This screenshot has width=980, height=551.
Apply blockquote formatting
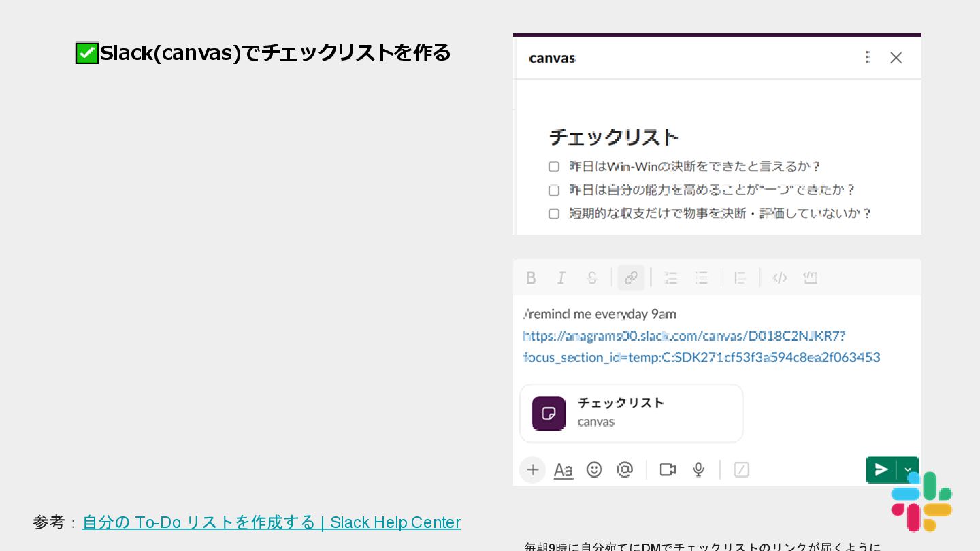click(x=740, y=278)
